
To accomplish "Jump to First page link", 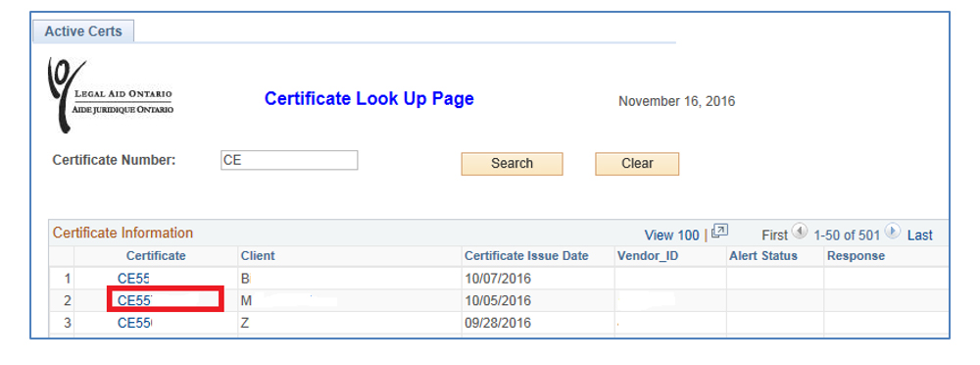I will coord(775,235).
